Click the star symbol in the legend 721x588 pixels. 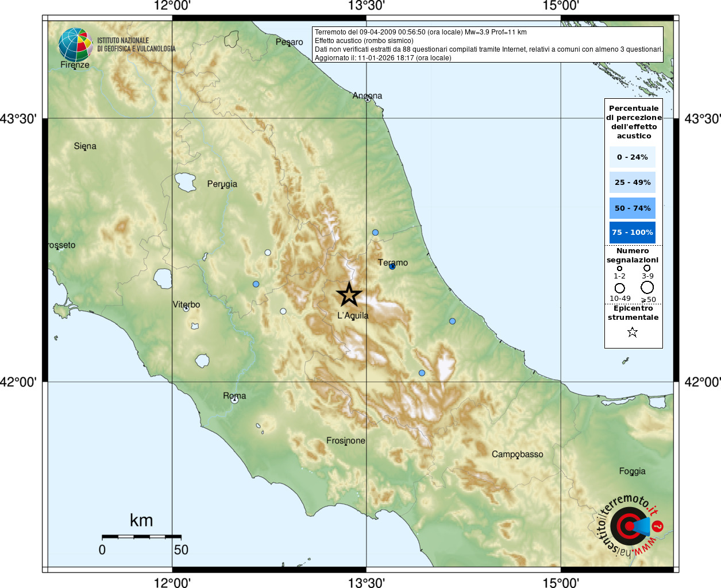click(633, 332)
